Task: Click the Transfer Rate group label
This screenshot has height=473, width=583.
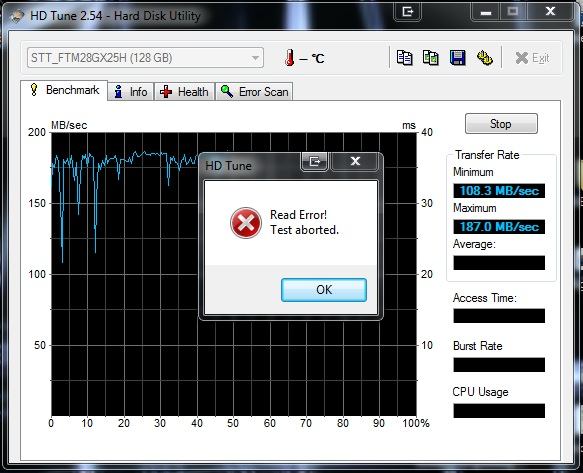Action: [487, 155]
